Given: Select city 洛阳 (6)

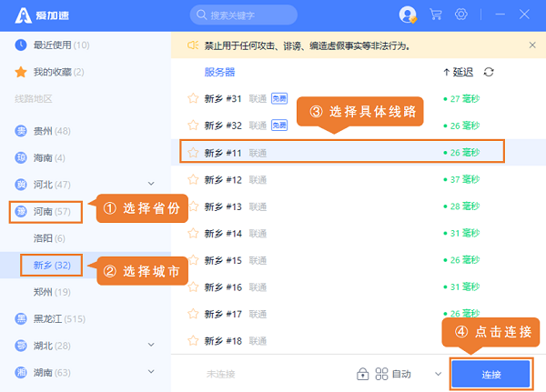Looking at the screenshot, I should tap(49, 238).
